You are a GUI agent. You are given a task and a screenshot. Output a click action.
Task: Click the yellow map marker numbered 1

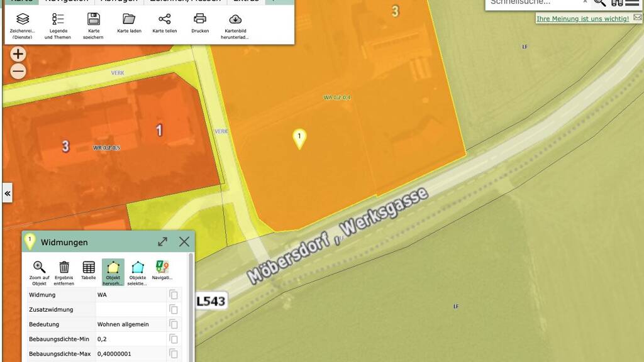click(x=299, y=138)
